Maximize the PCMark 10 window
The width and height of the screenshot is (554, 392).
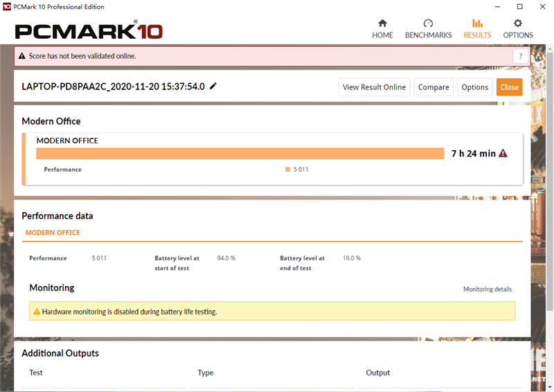pyautogui.click(x=520, y=7)
